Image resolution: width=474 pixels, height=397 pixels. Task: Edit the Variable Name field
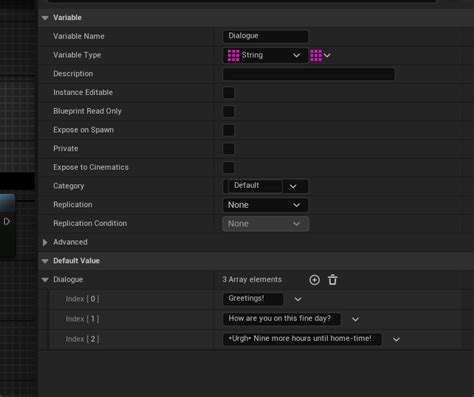(265, 36)
